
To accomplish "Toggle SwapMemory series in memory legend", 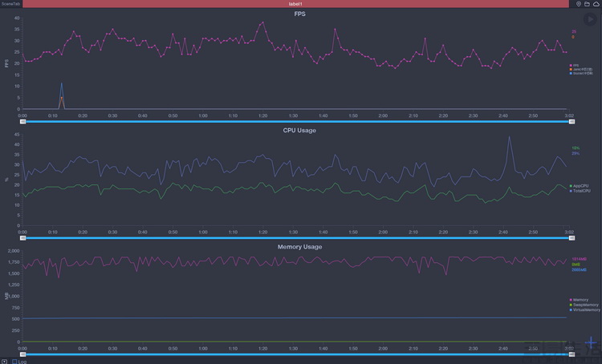I will coord(584,305).
